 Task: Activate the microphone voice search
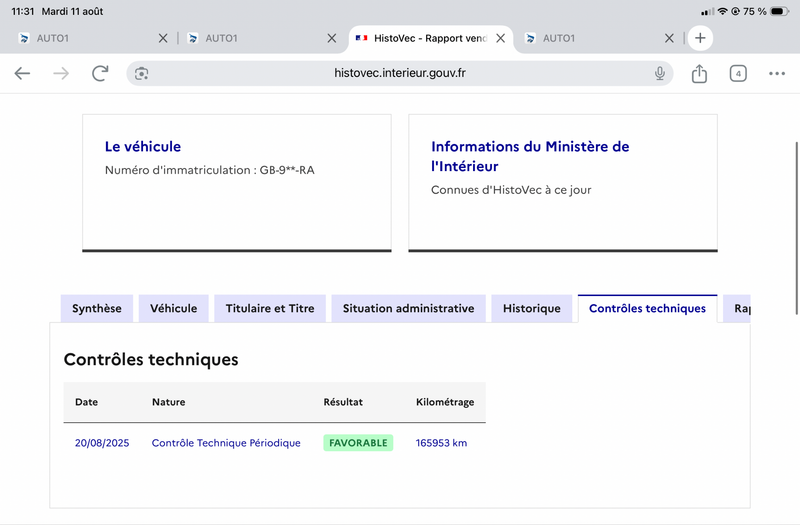660,73
